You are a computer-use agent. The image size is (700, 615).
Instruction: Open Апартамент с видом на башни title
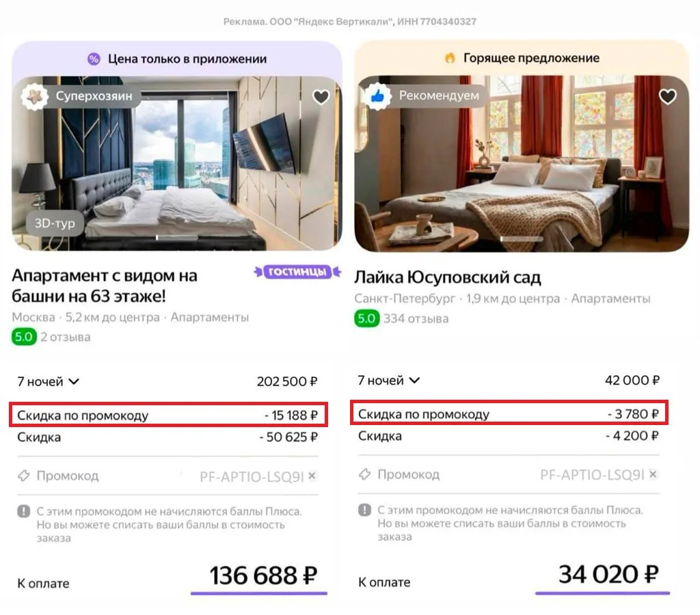(x=105, y=286)
